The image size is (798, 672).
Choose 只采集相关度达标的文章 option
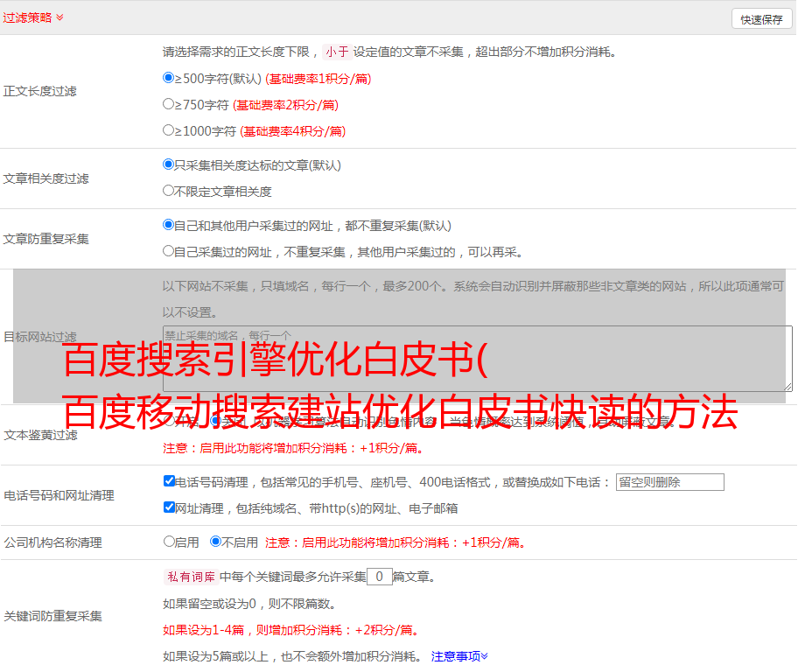click(169, 164)
